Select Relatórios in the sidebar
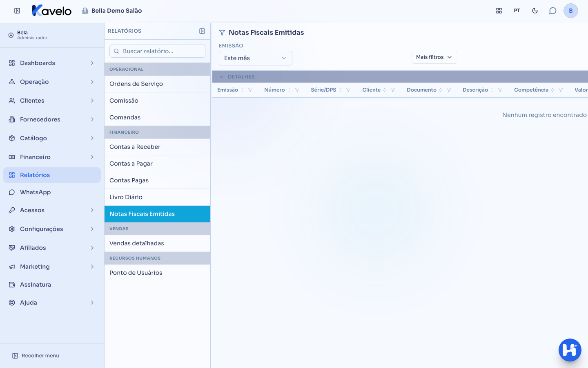 52,175
